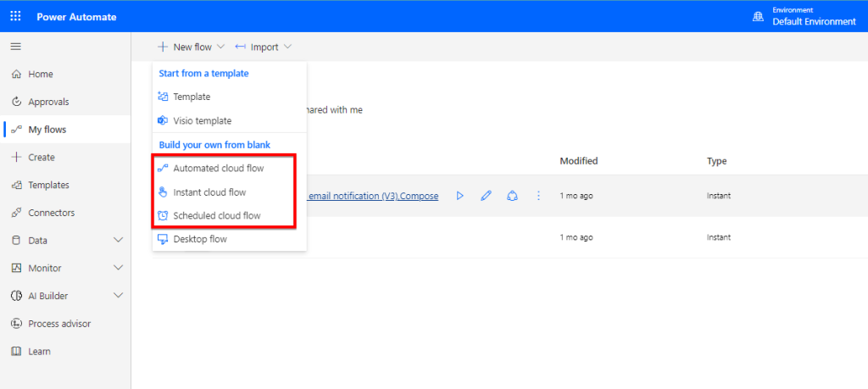The width and height of the screenshot is (868, 389).
Task: Open the email notification (V3),Compose flow link
Action: pyautogui.click(x=373, y=196)
